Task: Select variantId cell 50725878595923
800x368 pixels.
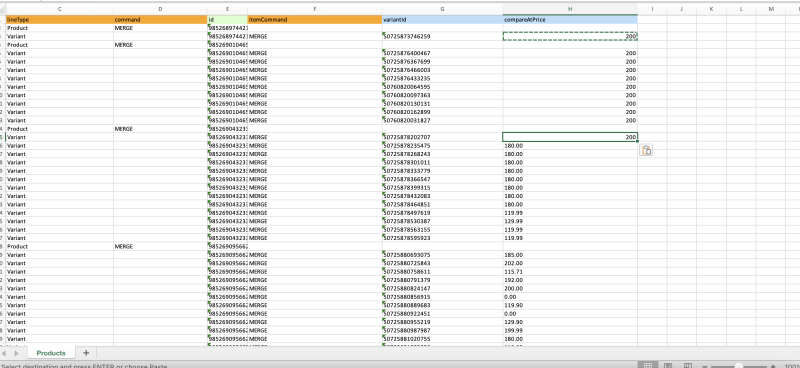Action: click(442, 238)
